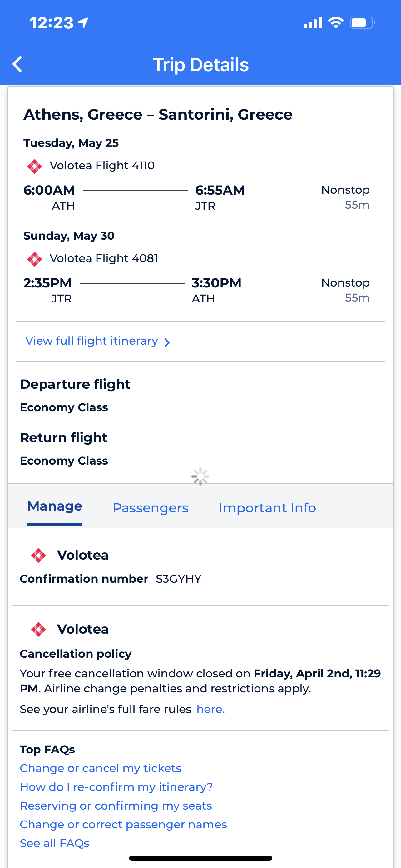Tap See all FAQs link
The width and height of the screenshot is (401, 868).
pyautogui.click(x=55, y=843)
